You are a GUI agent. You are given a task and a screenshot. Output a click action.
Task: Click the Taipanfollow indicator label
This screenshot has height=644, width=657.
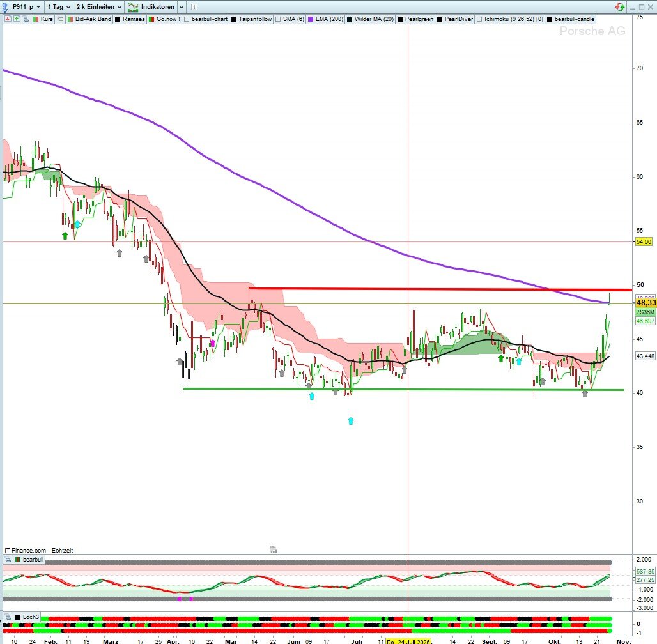(x=255, y=19)
